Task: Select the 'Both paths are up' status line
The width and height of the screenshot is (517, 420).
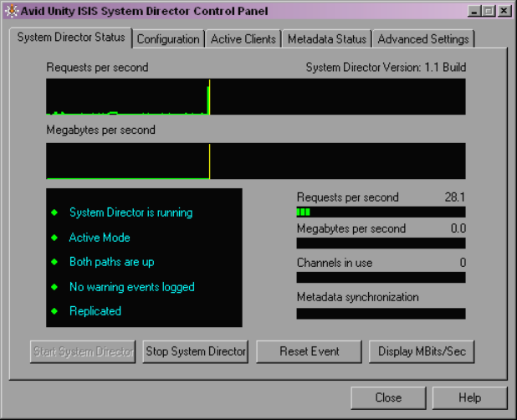Action: click(x=112, y=262)
